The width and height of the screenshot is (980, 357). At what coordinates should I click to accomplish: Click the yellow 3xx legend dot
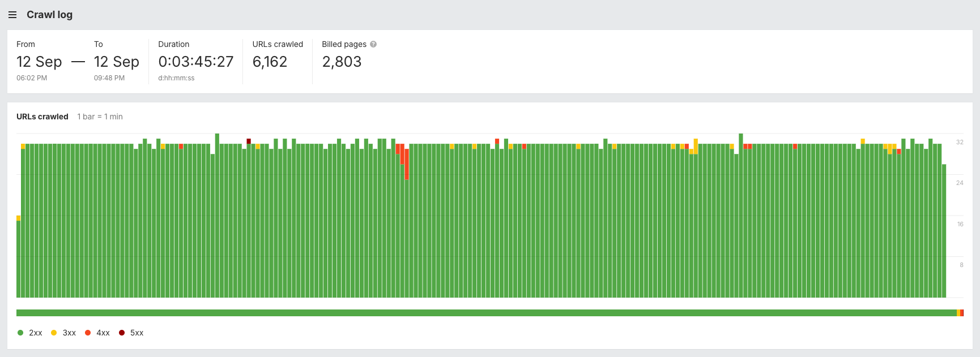click(54, 333)
